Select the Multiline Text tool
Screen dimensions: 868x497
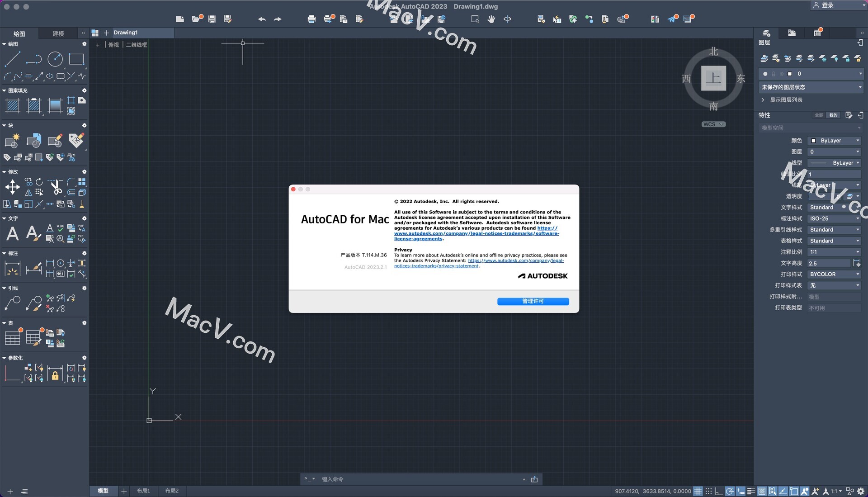pos(12,234)
